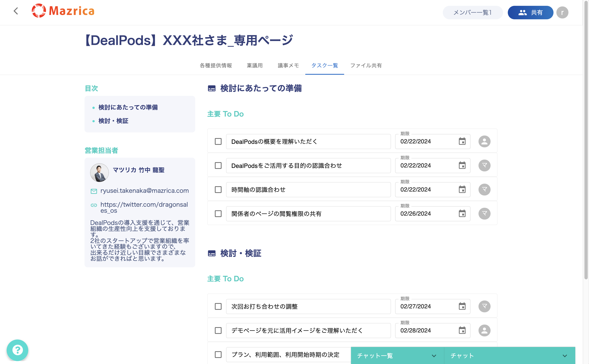Click email ryusei.takenaka@mazrica.com
This screenshot has width=589, height=364.
point(145,191)
